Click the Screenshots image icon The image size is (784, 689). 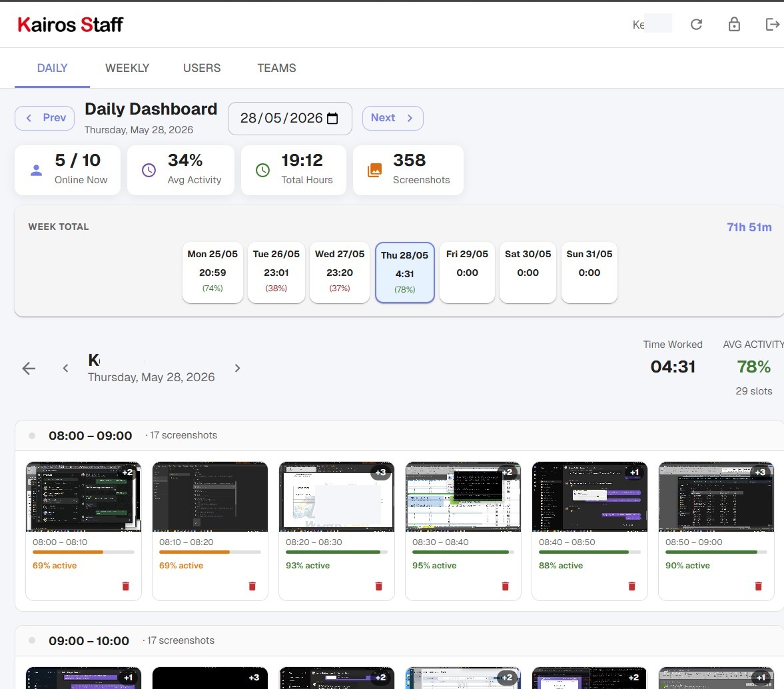coord(374,170)
